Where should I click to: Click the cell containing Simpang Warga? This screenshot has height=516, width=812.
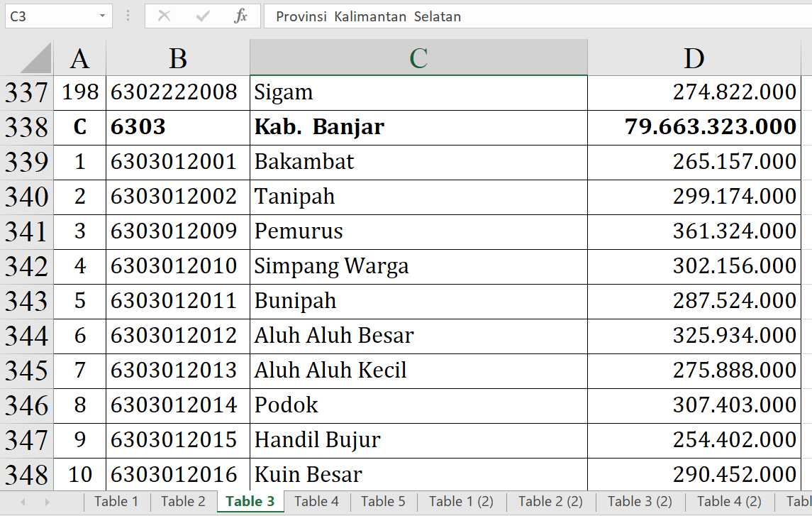(x=418, y=267)
